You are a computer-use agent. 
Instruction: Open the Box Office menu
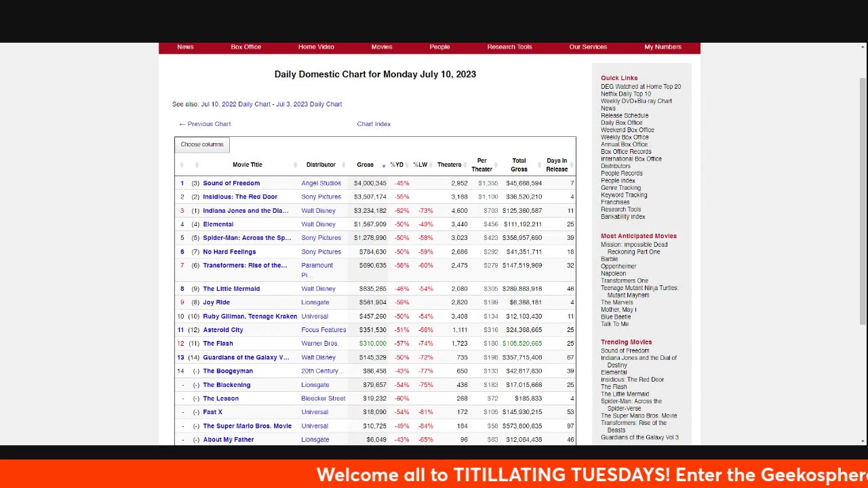[x=245, y=47]
